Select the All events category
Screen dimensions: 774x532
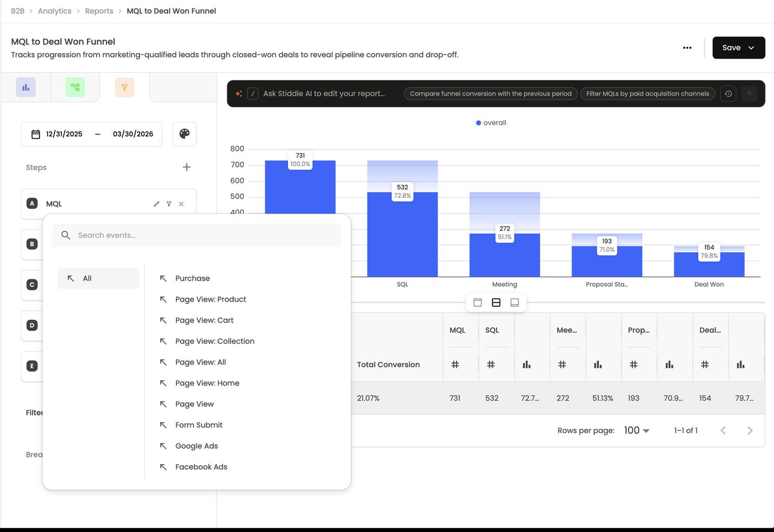[98, 278]
